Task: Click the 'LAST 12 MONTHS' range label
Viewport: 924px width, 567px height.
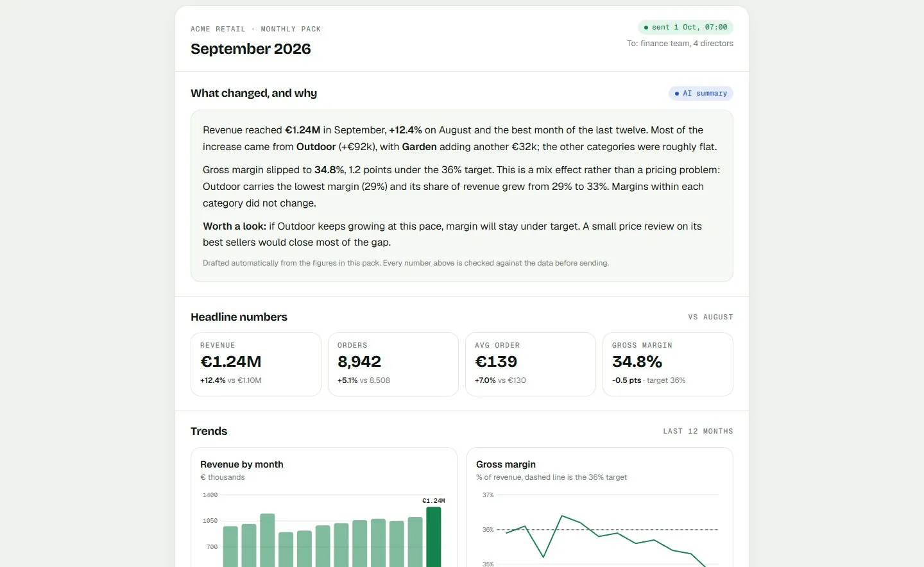Action: tap(698, 431)
